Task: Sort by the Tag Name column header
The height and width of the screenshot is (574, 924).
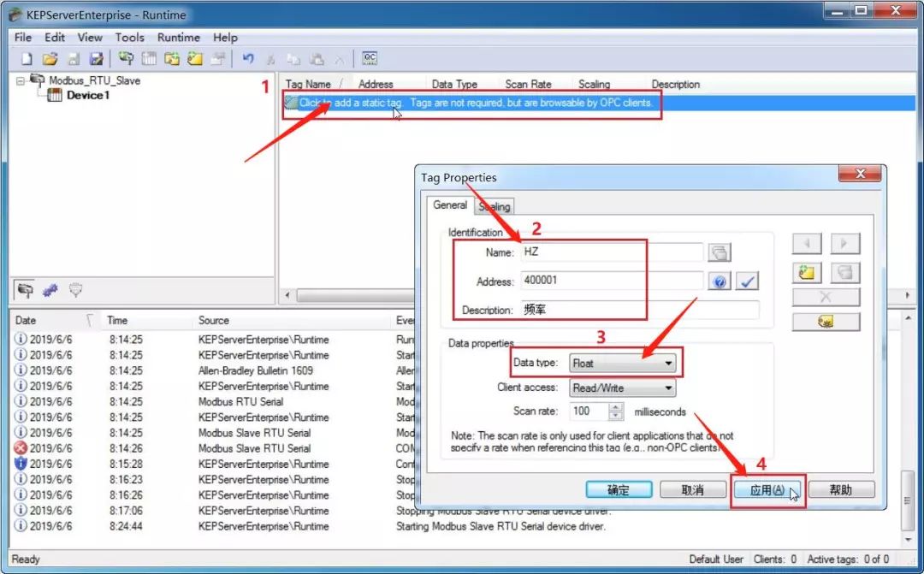Action: coord(317,85)
